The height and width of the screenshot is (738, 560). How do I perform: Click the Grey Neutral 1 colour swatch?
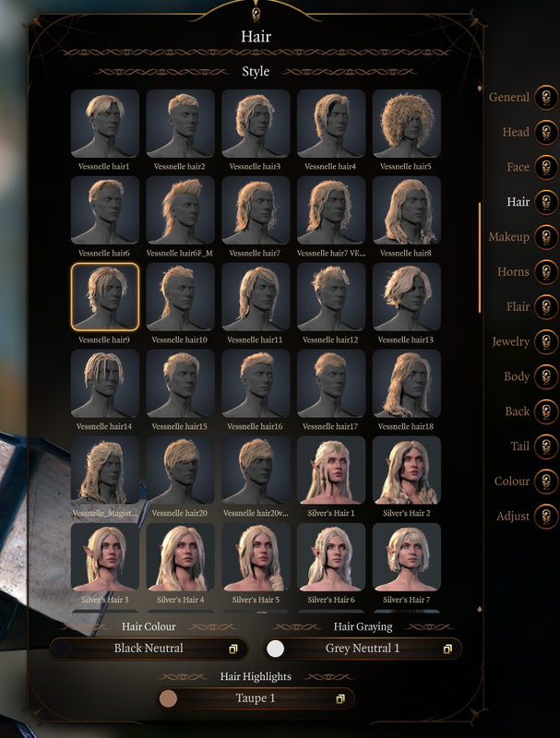coord(275,649)
